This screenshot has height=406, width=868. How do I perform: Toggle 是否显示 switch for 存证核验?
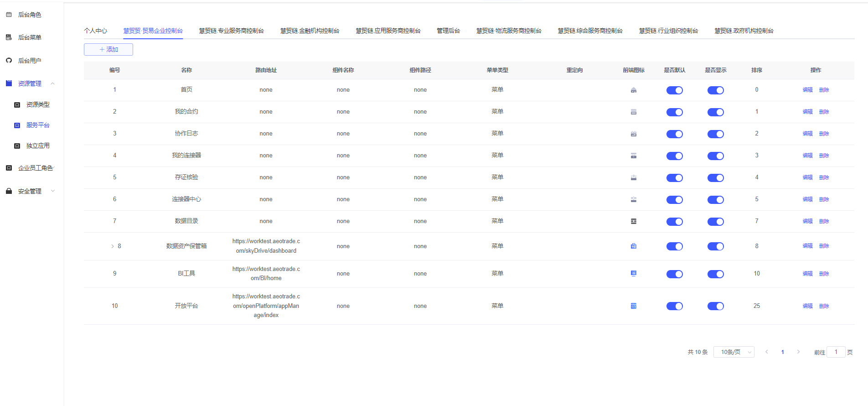pos(715,178)
